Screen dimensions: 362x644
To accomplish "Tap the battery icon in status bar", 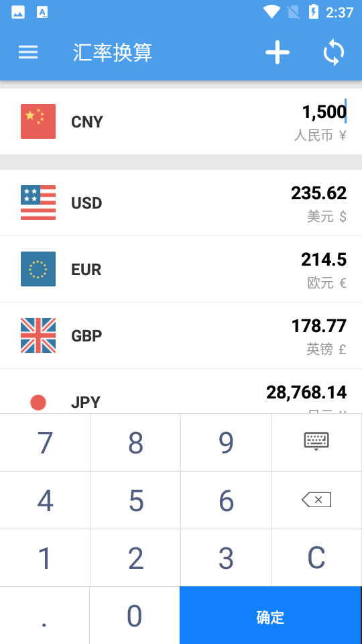I will [314, 12].
